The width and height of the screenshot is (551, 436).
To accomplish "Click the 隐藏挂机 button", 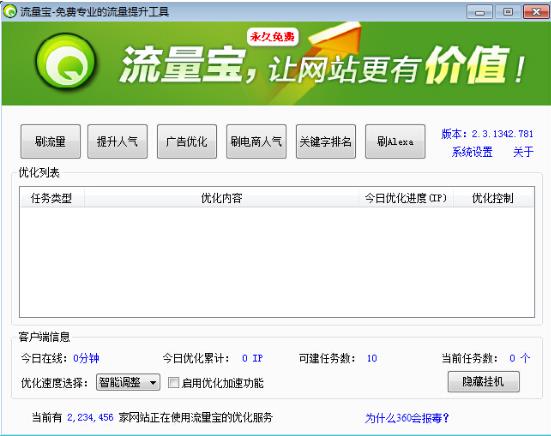I will pos(484,382).
